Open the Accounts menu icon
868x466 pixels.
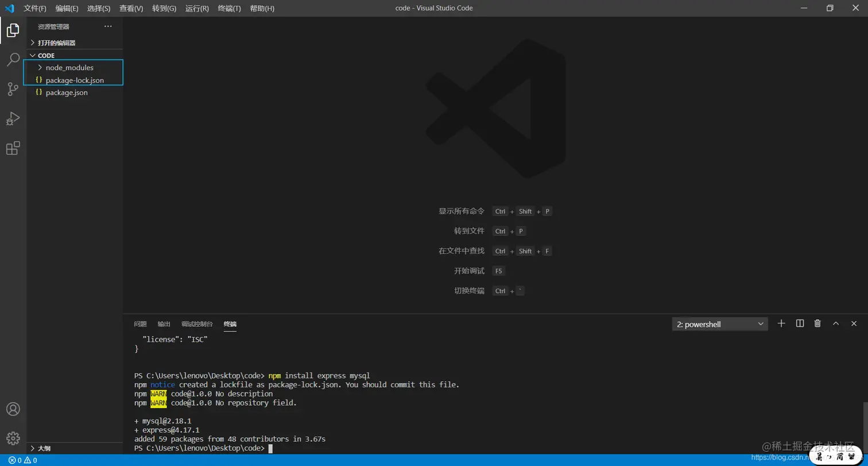13,409
